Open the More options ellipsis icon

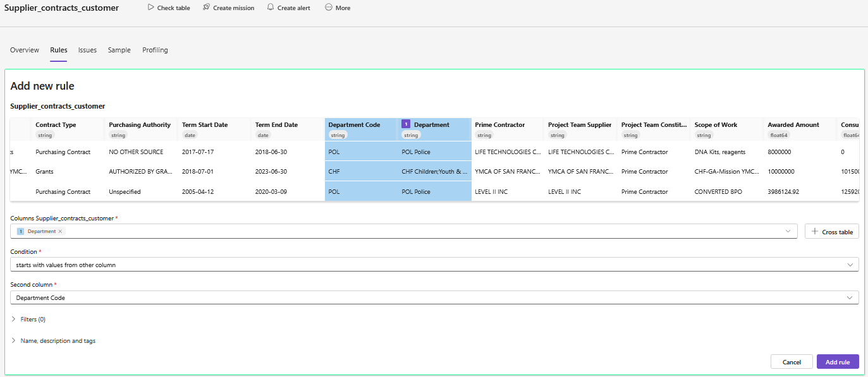[329, 8]
